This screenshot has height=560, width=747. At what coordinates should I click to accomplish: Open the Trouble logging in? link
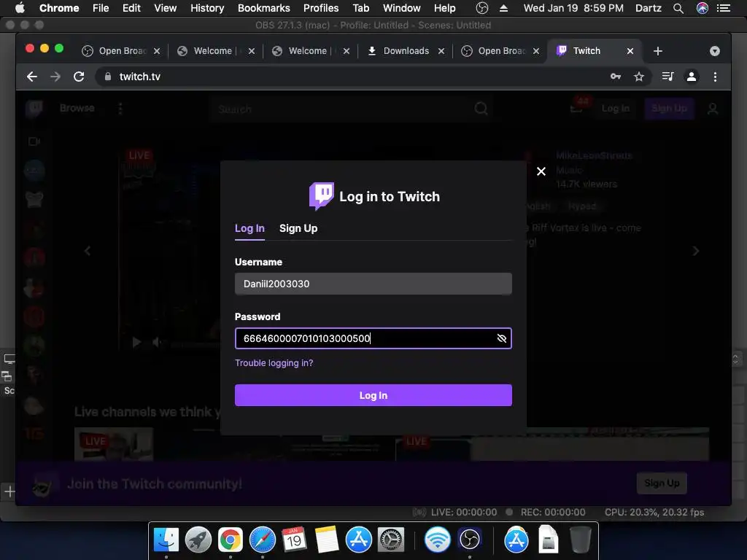[x=274, y=363]
